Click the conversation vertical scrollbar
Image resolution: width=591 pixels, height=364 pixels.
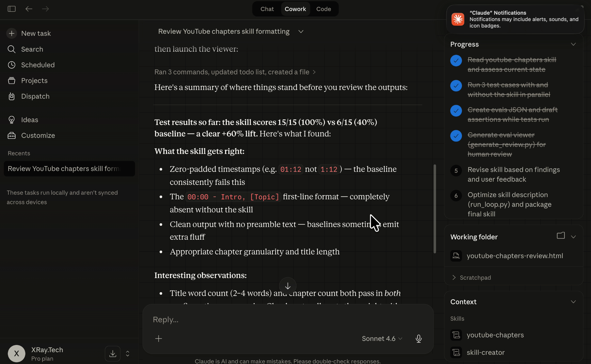(x=435, y=209)
